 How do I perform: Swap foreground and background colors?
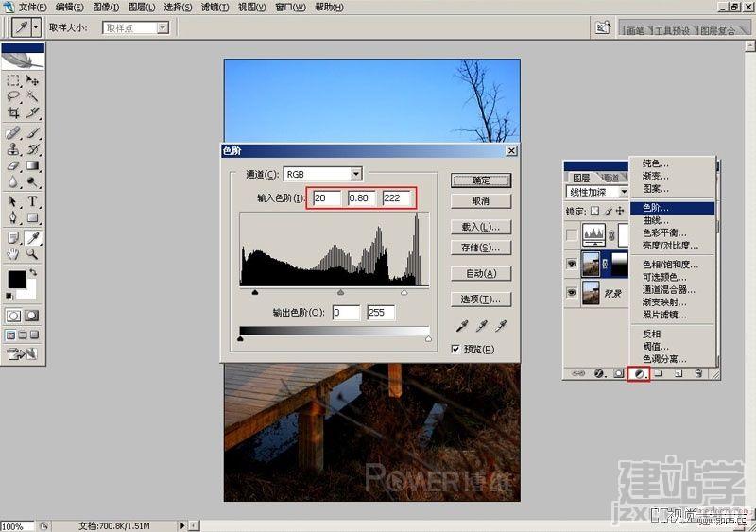coord(33,272)
